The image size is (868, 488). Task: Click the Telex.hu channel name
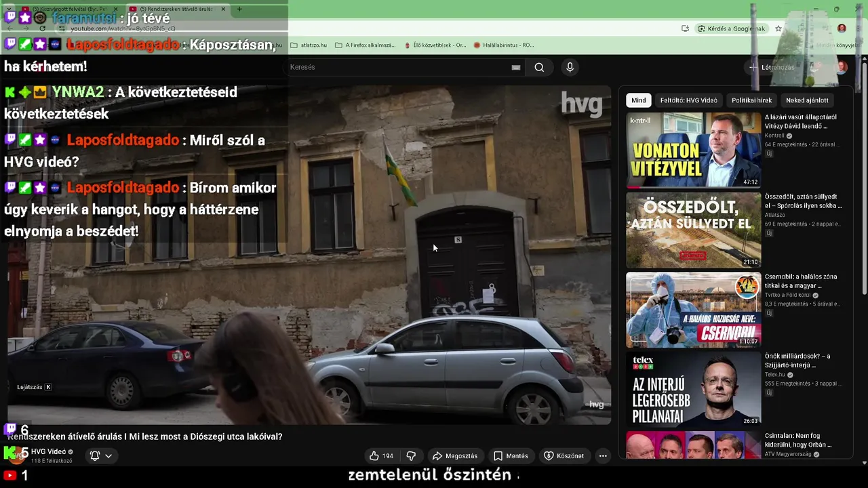pyautogui.click(x=775, y=374)
